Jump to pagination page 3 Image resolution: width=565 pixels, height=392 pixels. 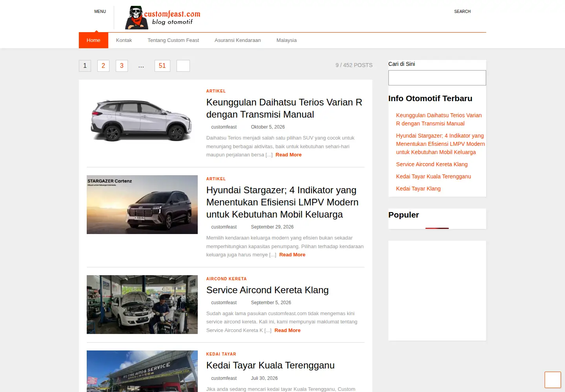point(122,66)
